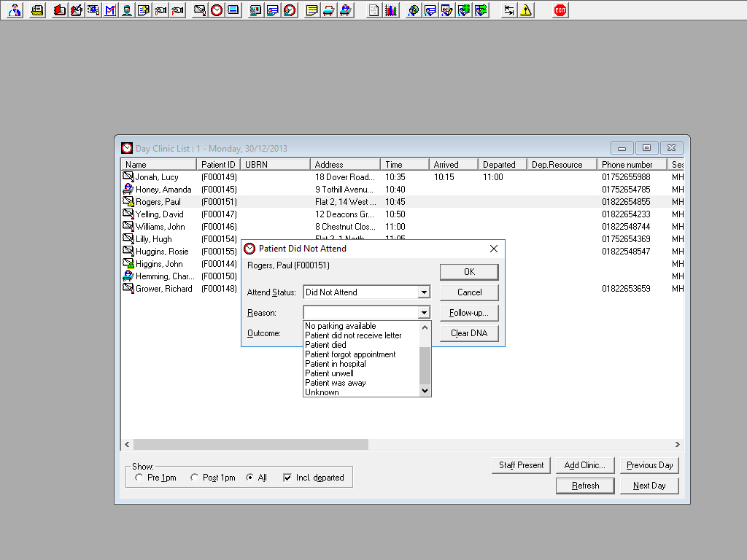Click the reason list scroll up arrow

(425, 327)
